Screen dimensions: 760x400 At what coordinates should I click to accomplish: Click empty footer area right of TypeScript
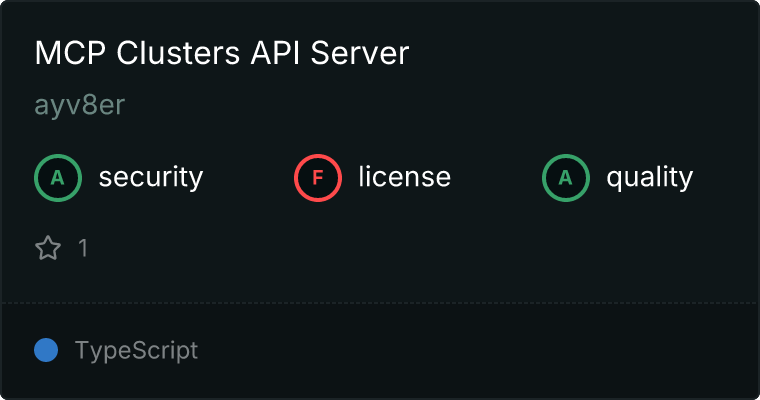tap(480, 350)
